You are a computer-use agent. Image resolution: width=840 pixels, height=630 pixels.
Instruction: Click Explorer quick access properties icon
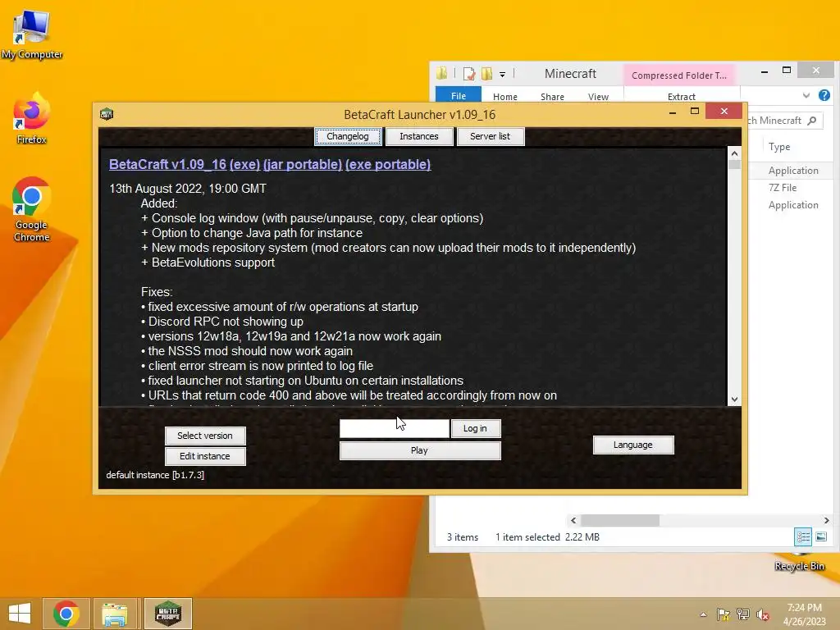point(468,73)
